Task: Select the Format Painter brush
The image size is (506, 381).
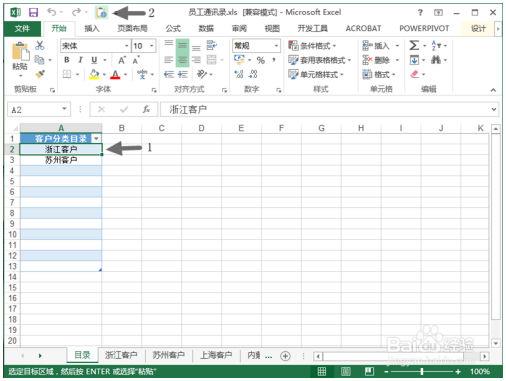Action: [x=40, y=74]
